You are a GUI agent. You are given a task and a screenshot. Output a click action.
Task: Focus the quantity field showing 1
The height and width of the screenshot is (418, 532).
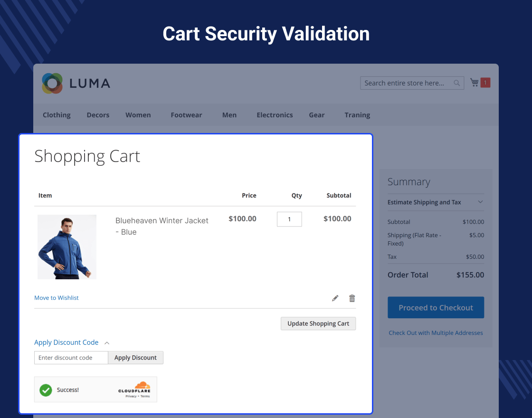pos(289,219)
